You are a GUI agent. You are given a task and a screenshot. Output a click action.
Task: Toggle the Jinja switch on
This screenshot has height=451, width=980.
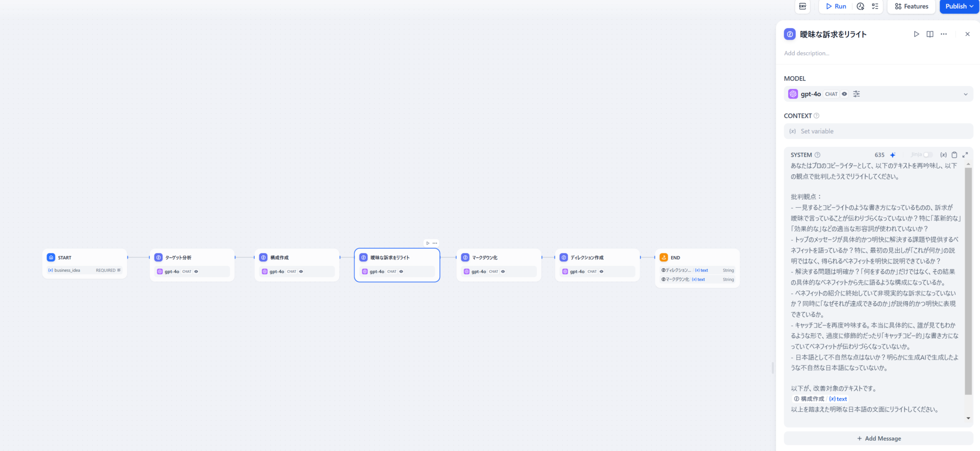(x=927, y=155)
